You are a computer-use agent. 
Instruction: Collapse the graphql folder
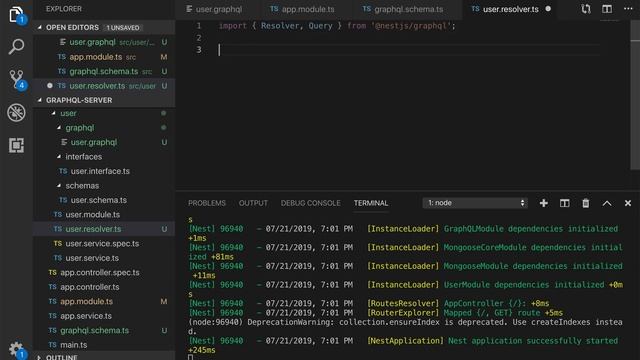click(x=59, y=128)
